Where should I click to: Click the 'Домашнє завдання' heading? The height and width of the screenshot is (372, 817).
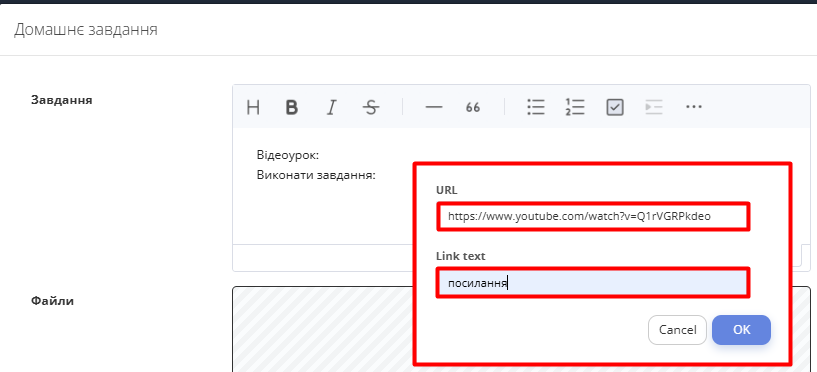85,30
